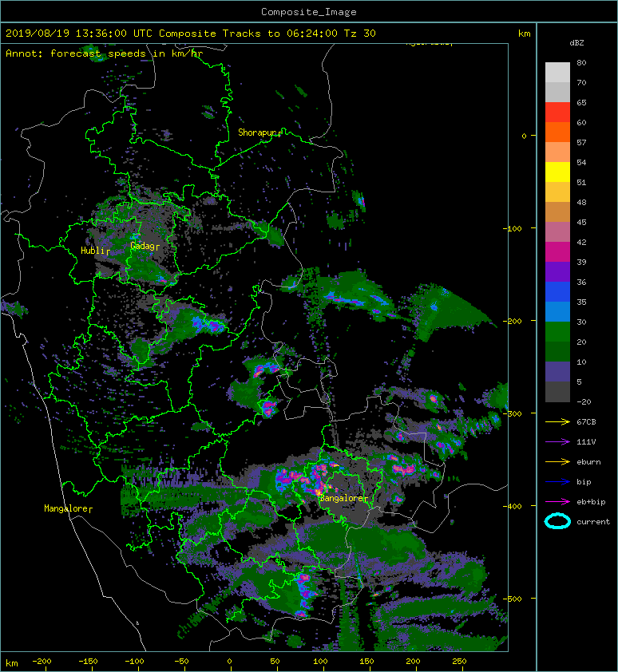
Task: Click the eburn legend label
Action: pyautogui.click(x=588, y=462)
